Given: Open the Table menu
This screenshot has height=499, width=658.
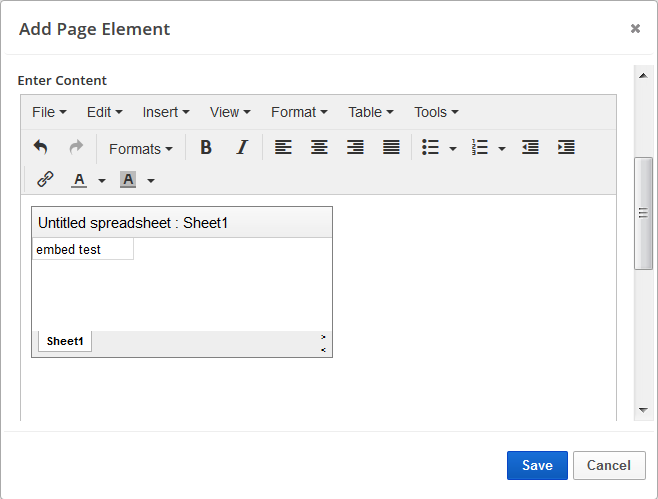Looking at the screenshot, I should pos(370,112).
